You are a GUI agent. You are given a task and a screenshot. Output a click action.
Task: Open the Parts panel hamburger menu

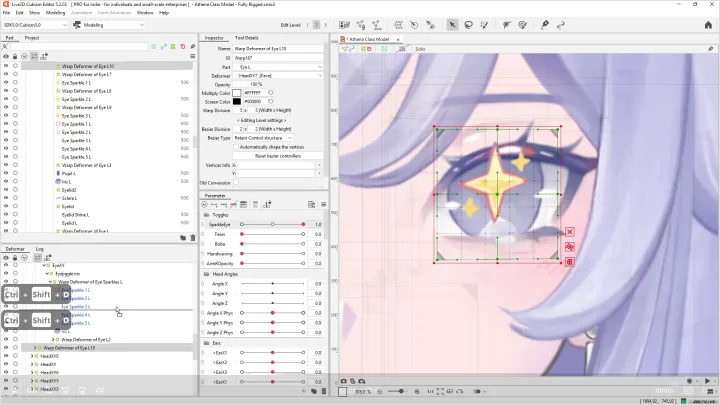coord(193,56)
